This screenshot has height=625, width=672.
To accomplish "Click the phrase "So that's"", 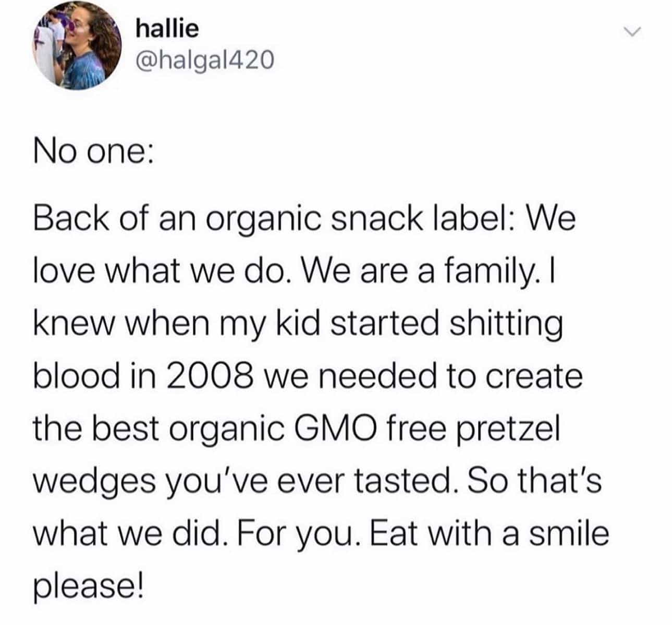I will pos(535,481).
